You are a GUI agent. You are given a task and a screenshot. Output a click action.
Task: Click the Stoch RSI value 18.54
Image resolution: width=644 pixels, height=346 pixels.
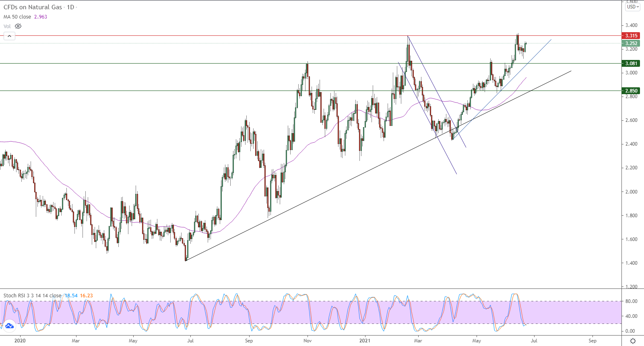tap(71, 296)
